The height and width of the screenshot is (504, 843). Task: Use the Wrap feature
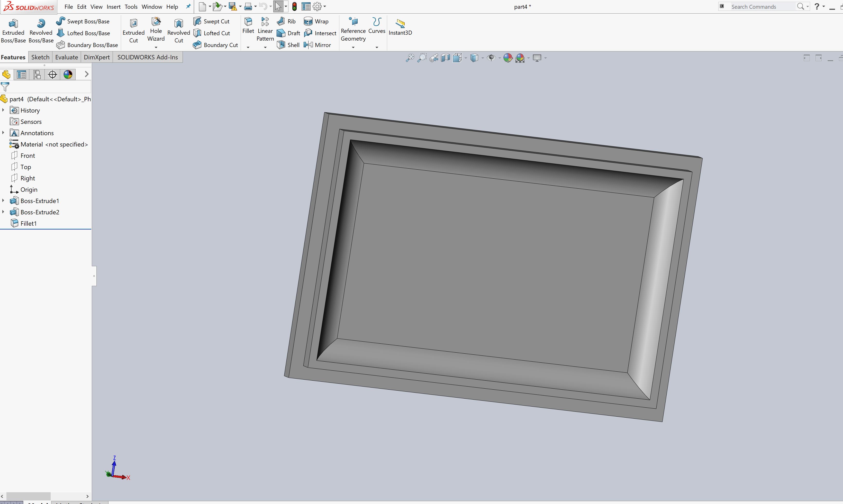(x=316, y=21)
